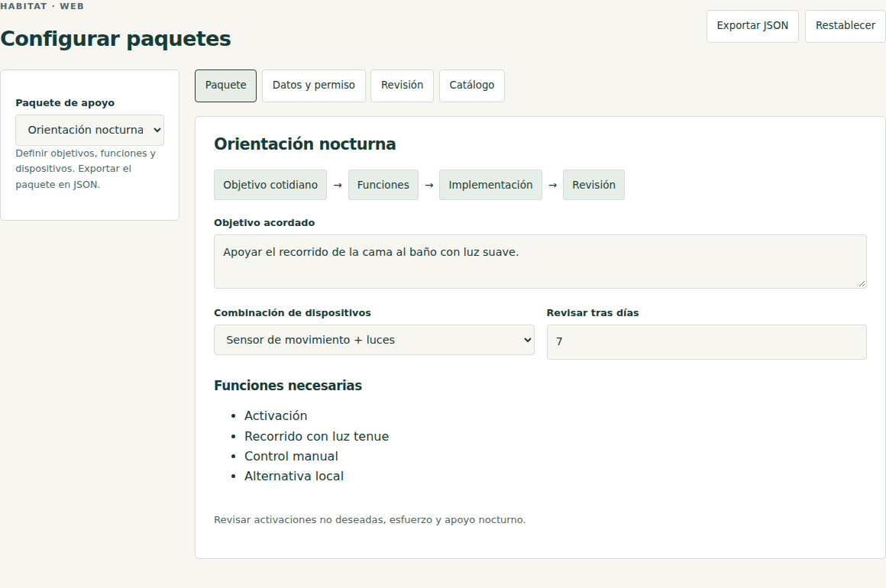
Task: Expand the Combinación de dispositivos dropdown
Action: (374, 340)
